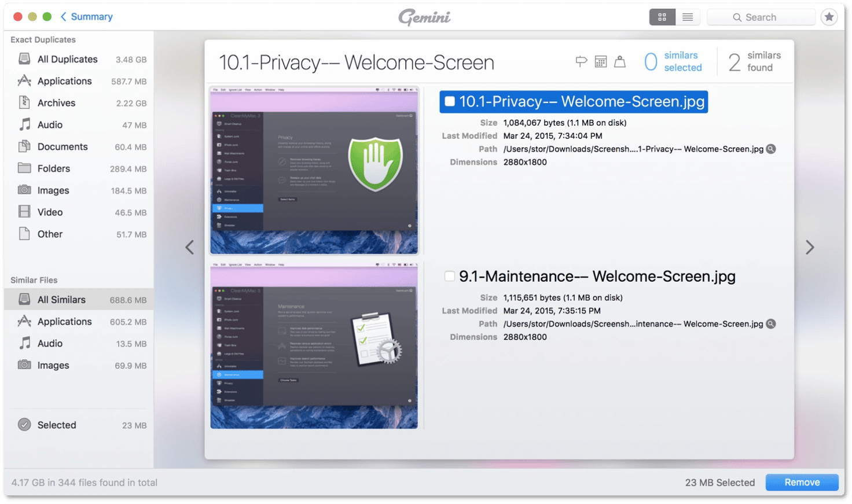Click the Mar 24, 2015, 7:35:15 PM date
Screen dimensions: 852x504
pyautogui.click(x=552, y=311)
